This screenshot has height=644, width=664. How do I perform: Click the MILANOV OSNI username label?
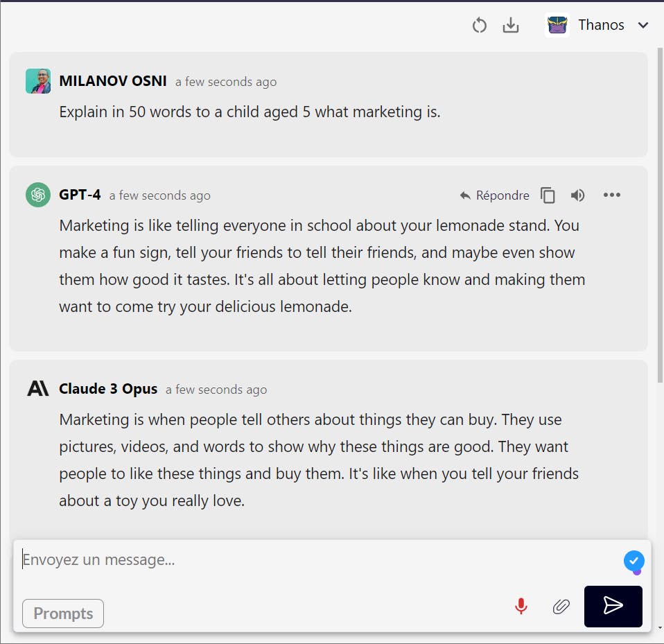[x=113, y=81]
